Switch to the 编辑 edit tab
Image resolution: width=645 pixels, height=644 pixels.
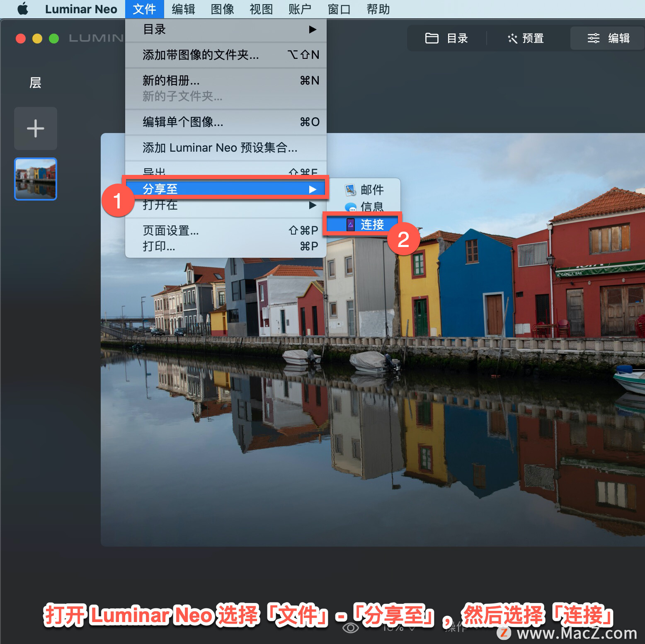[608, 39]
